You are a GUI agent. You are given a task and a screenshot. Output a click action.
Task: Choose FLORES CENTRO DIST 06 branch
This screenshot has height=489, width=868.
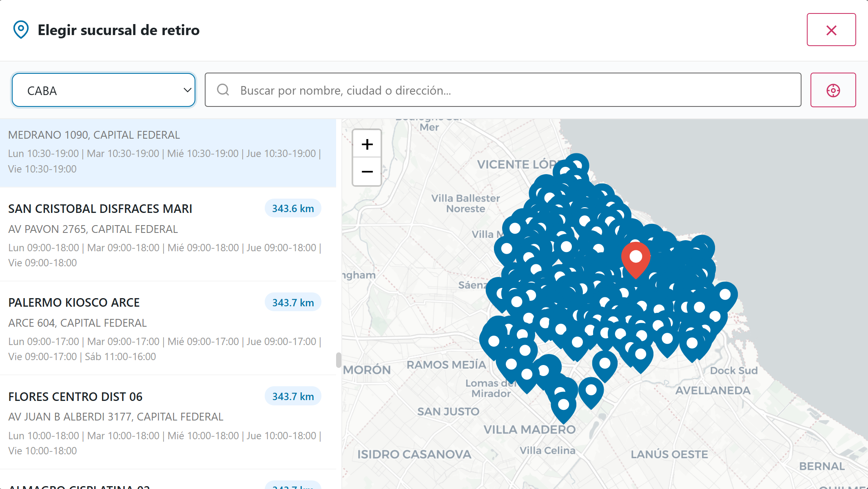[75, 396]
